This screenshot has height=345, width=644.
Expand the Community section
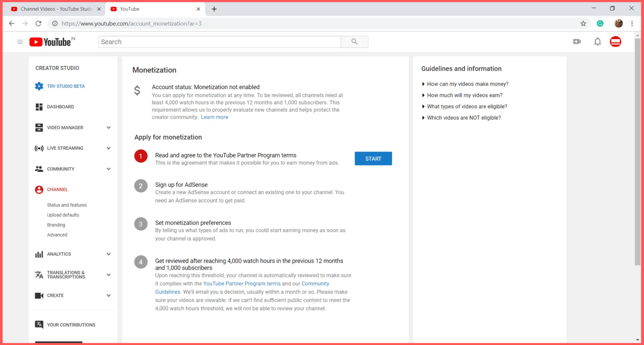point(109,169)
